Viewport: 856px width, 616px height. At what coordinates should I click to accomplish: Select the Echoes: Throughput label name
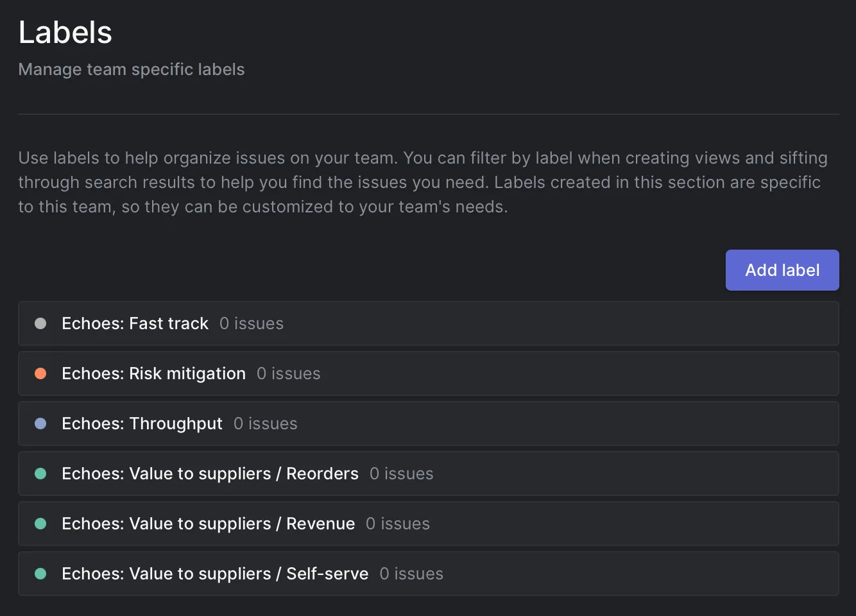[x=142, y=424]
